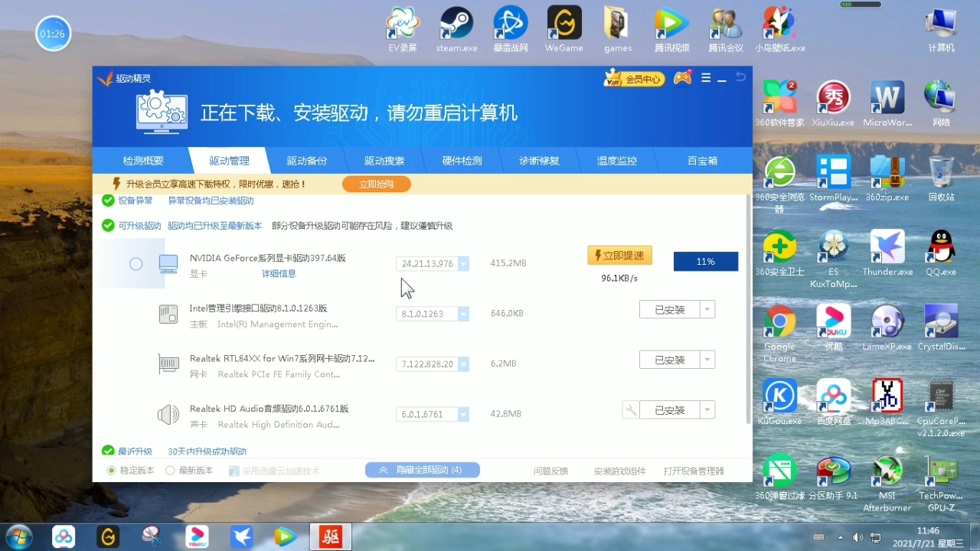Click the driver list vertical scrollbar
Image resolution: width=980 pixels, height=551 pixels.
748,310
